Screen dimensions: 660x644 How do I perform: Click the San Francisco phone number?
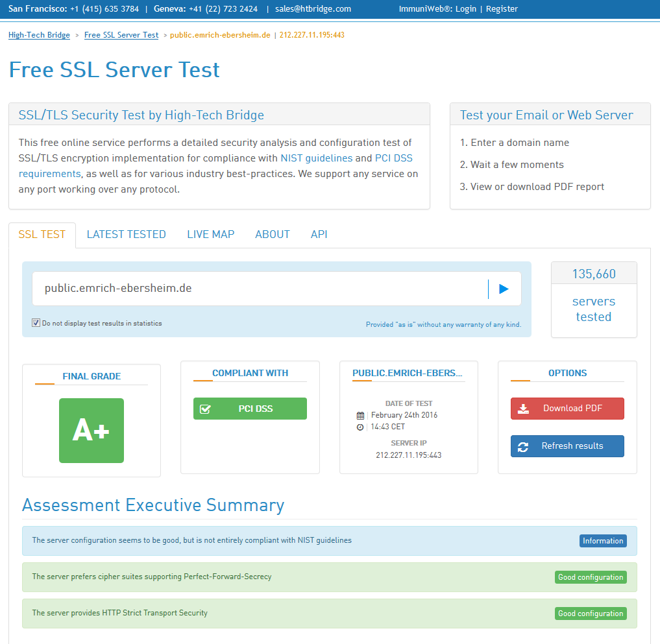coord(104,9)
